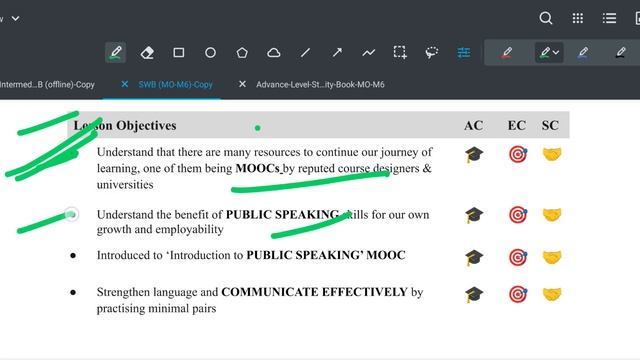
Task: Select the rectangular area selection tool
Action: pos(400,53)
